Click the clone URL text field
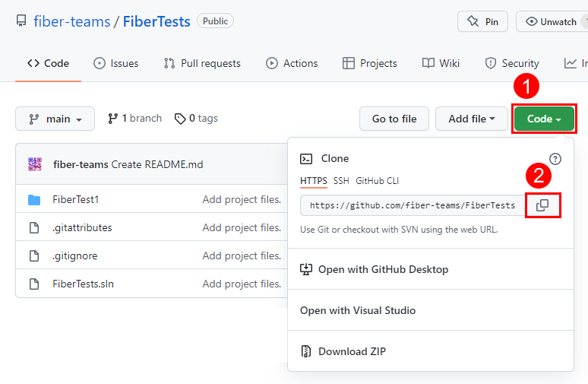Image resolution: width=588 pixels, height=384 pixels. tap(413, 205)
